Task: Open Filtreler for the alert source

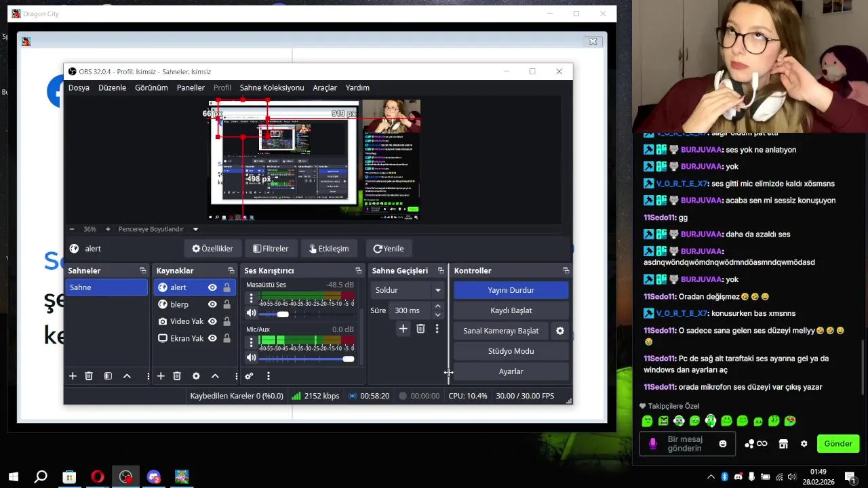Action: [x=271, y=249]
